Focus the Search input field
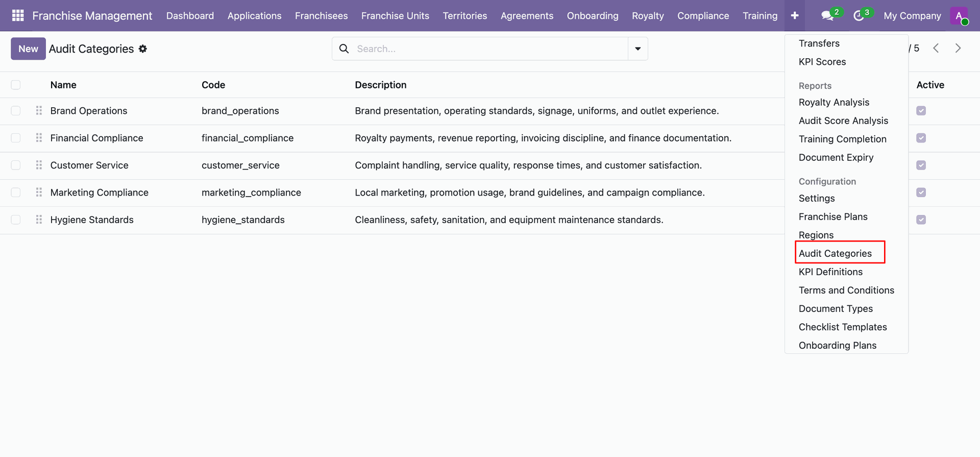This screenshot has width=980, height=457. pos(489,49)
